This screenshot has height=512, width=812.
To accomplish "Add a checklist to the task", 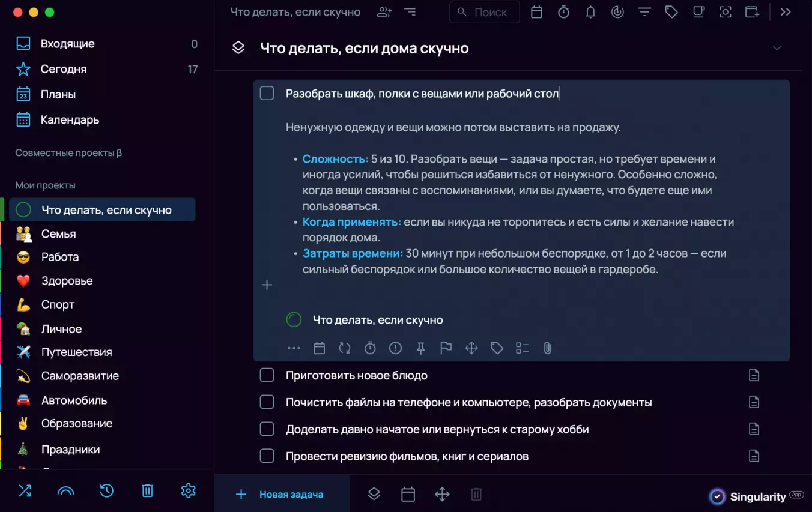I will (523, 348).
